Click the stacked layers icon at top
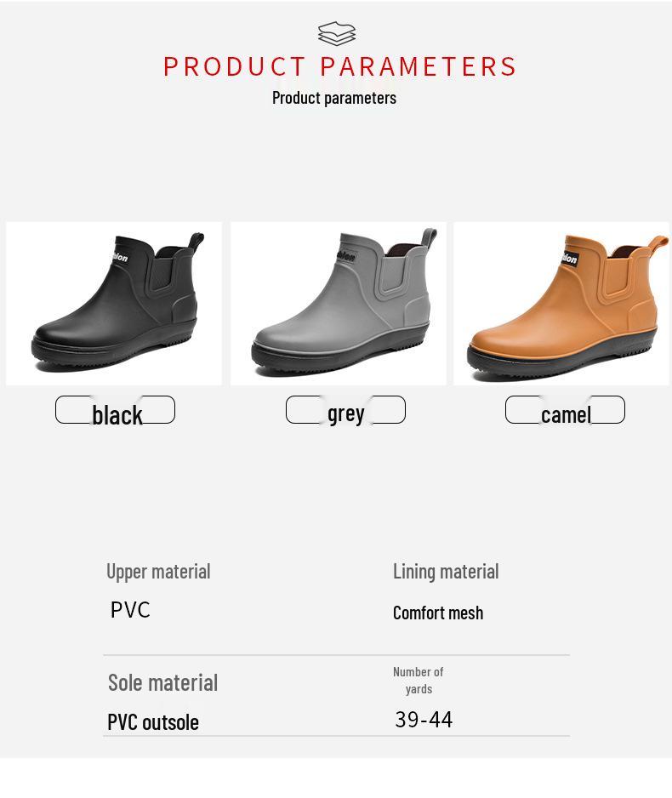This screenshot has height=798, width=672. point(337,33)
